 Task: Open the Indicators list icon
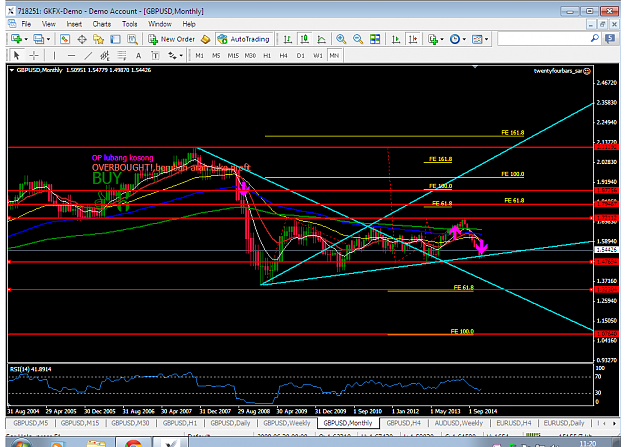[432, 39]
